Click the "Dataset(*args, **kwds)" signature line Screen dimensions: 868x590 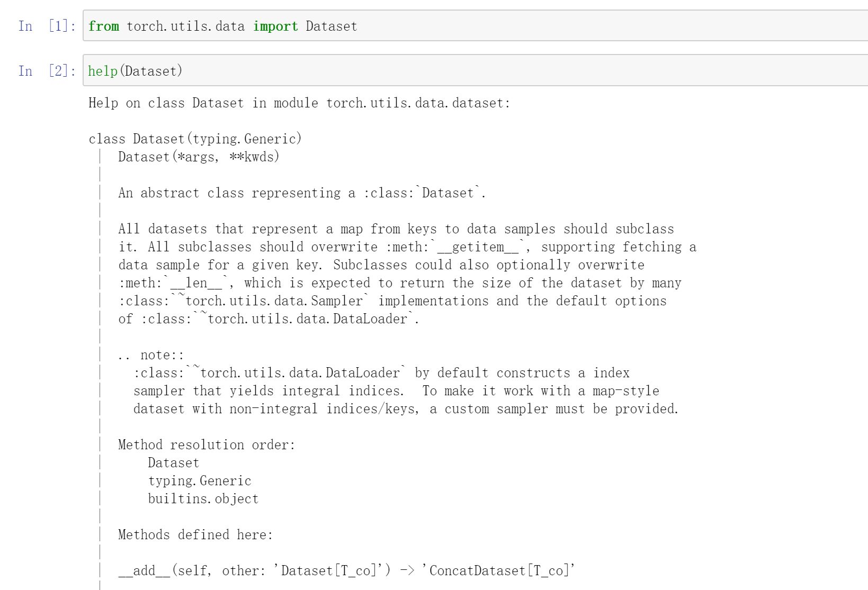(199, 157)
